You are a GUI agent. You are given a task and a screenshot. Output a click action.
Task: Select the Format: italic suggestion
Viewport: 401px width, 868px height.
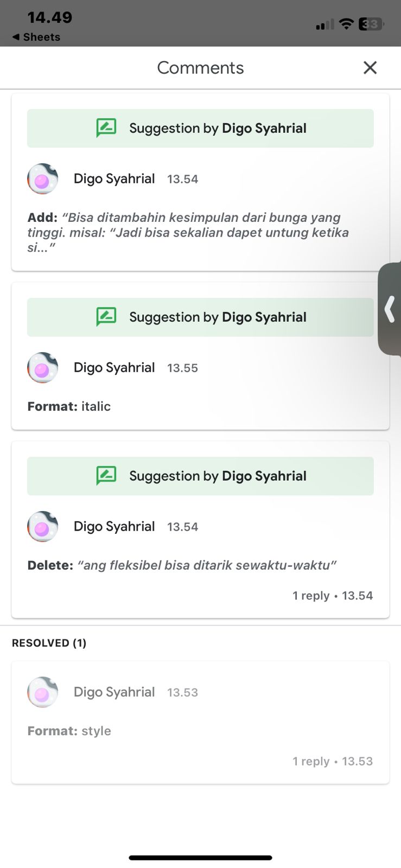69,406
